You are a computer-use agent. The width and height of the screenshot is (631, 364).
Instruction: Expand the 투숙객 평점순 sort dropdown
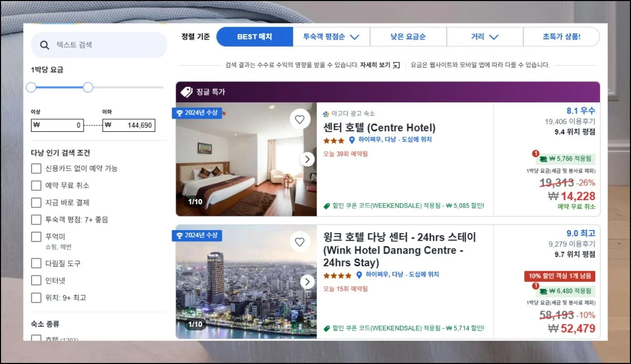[x=331, y=37]
